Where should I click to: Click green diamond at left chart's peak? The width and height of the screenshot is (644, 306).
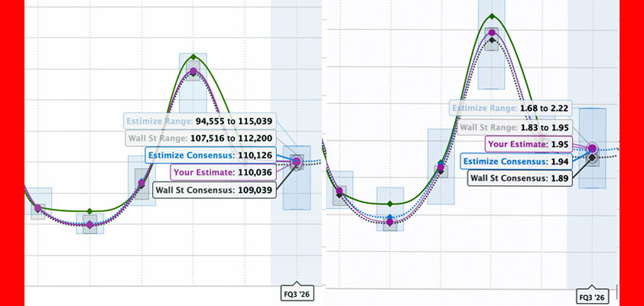(x=193, y=57)
